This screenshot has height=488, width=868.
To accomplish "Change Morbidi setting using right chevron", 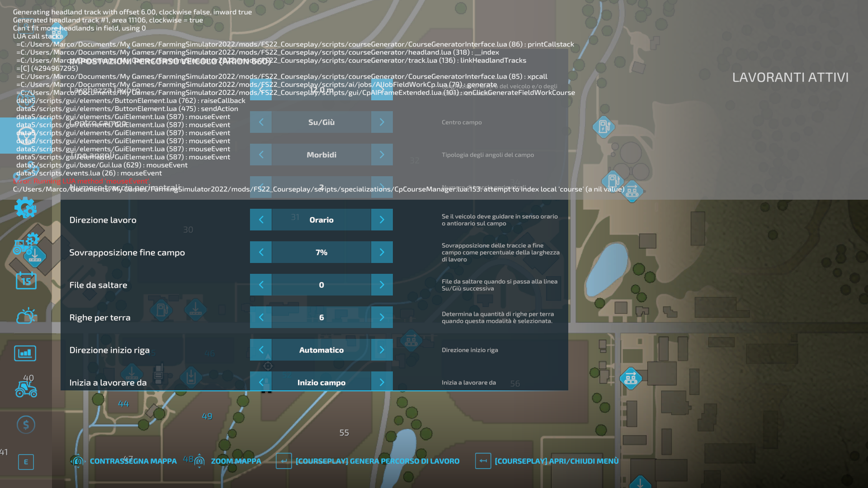I will (382, 155).
